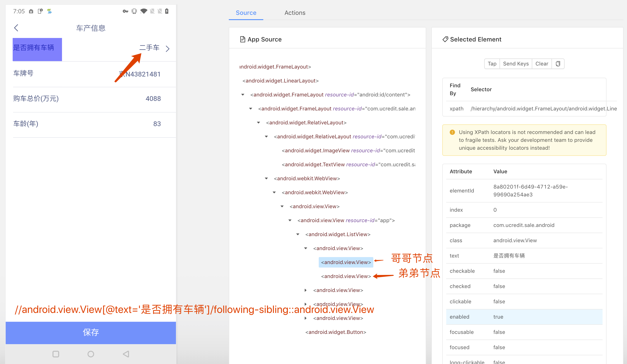
Task: Tap the blue 保存 save button
Action: tap(91, 332)
